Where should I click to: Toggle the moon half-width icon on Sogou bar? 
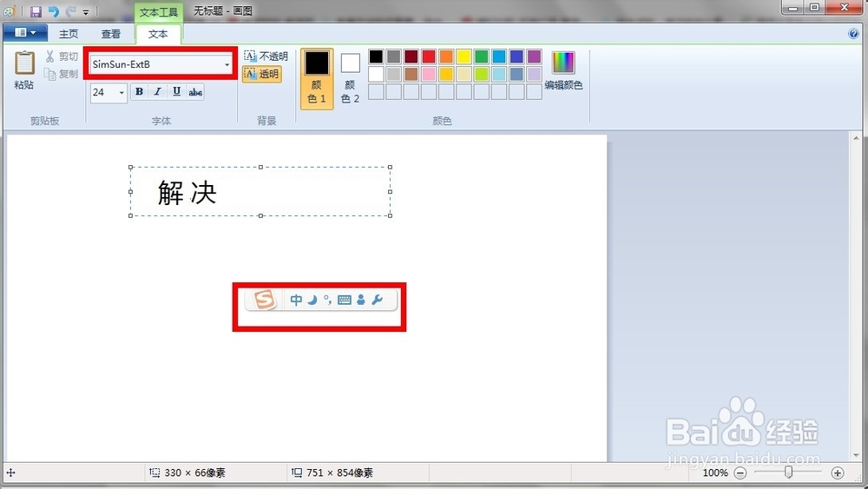[312, 300]
